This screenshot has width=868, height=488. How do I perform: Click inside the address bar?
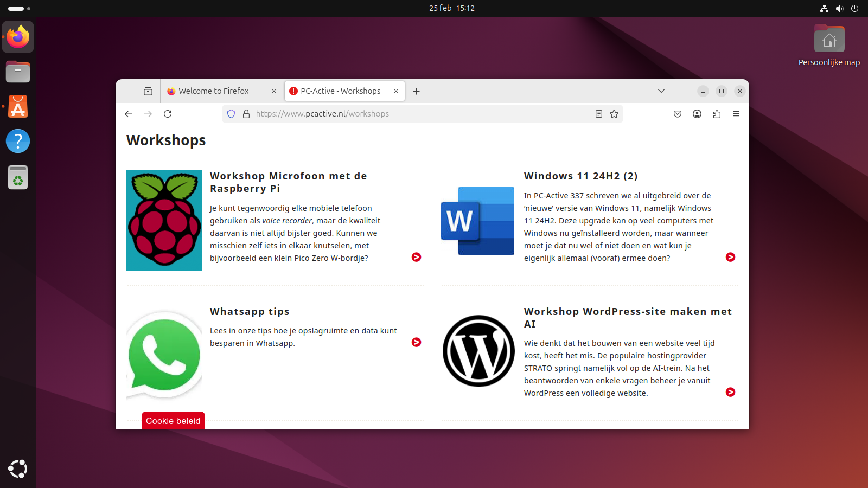point(380,114)
